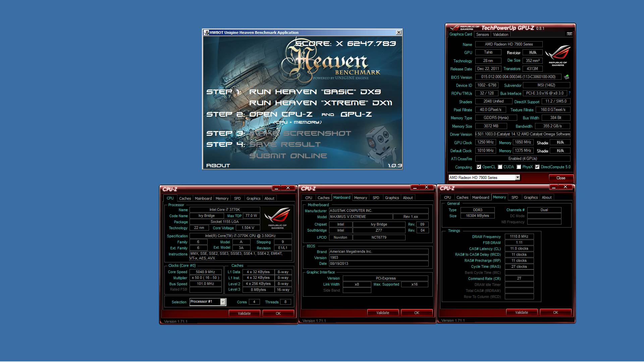
Task: Click the bus interface question mark icon
Action: [x=569, y=93]
